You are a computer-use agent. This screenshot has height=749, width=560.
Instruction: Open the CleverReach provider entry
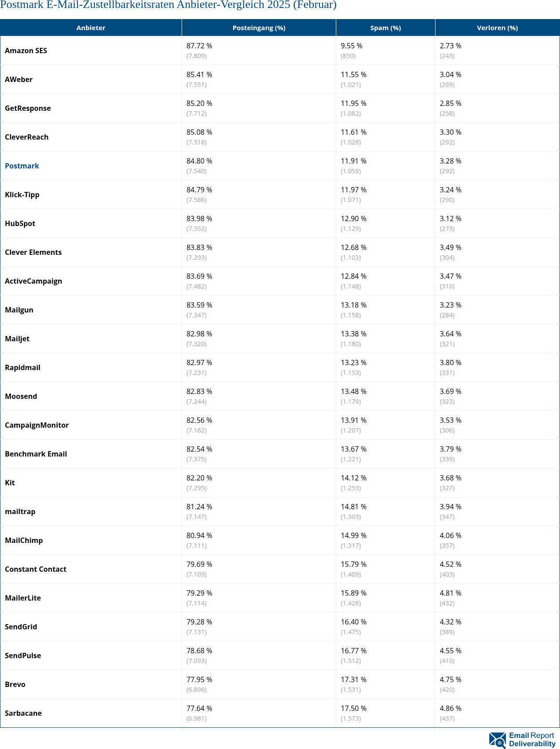point(27,137)
